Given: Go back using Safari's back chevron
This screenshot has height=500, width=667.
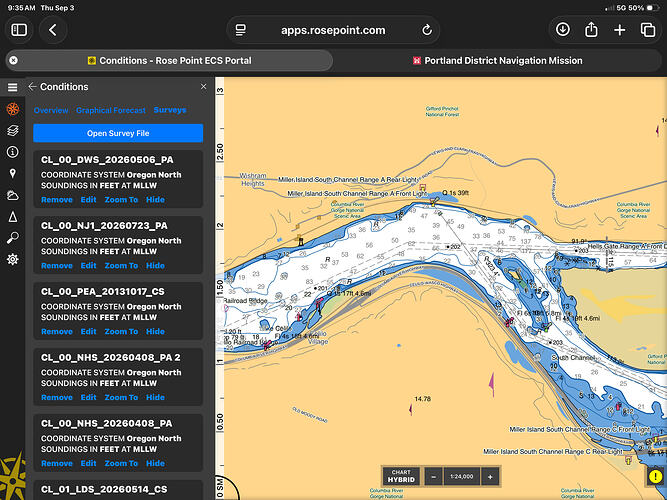Looking at the screenshot, I should 53,30.
